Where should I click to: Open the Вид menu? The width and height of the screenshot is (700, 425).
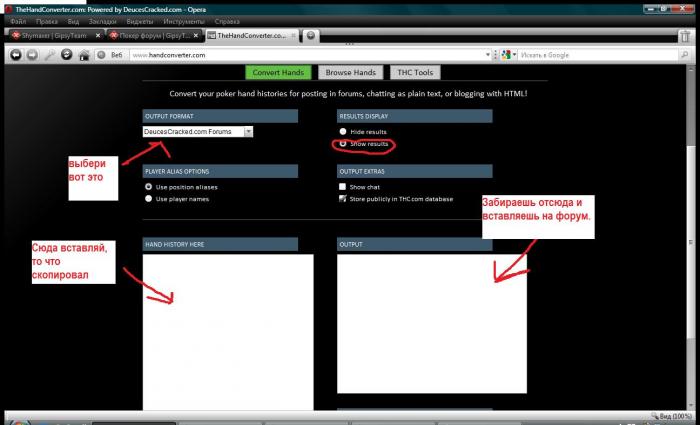[x=73, y=21]
